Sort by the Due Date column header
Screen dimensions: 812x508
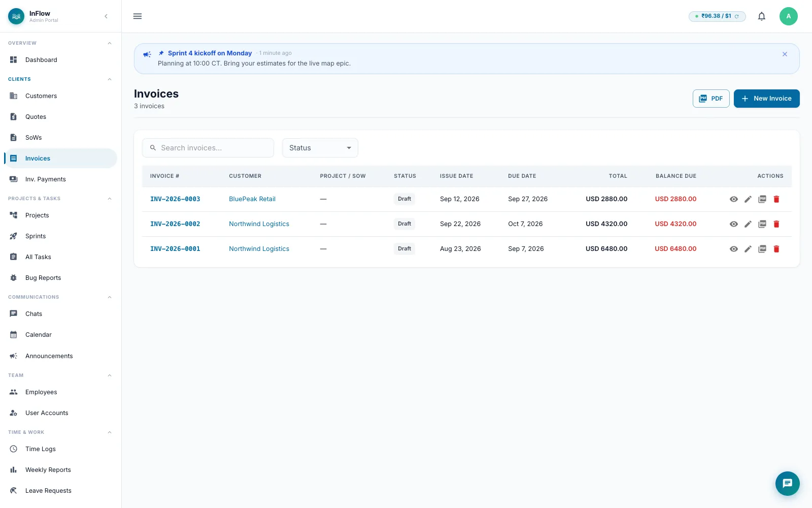522,176
